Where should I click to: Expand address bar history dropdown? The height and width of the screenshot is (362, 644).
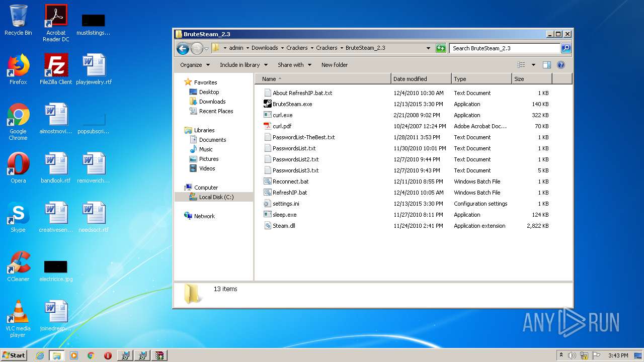pyautogui.click(x=428, y=48)
